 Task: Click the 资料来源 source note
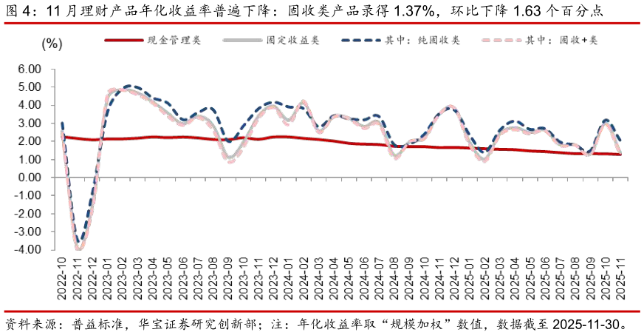(317, 325)
